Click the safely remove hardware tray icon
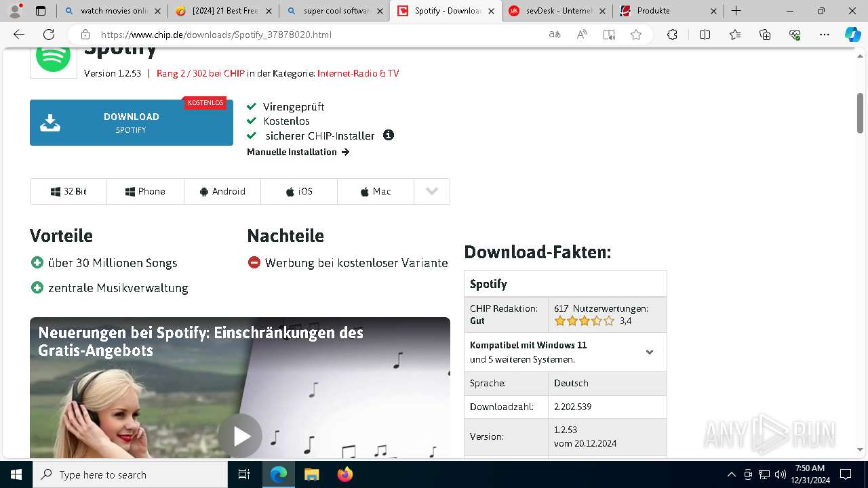 (x=748, y=474)
